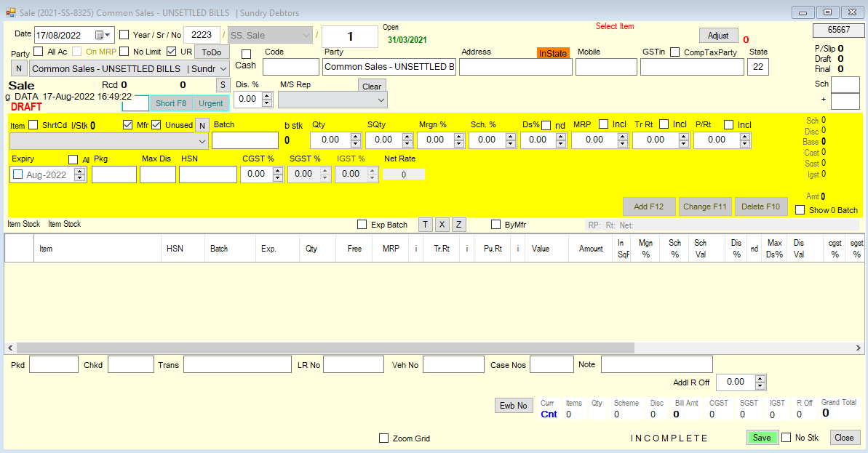Viewport: 868px width, 453px height.
Task: Open the Date calendar picker icon
Action: coord(103,36)
